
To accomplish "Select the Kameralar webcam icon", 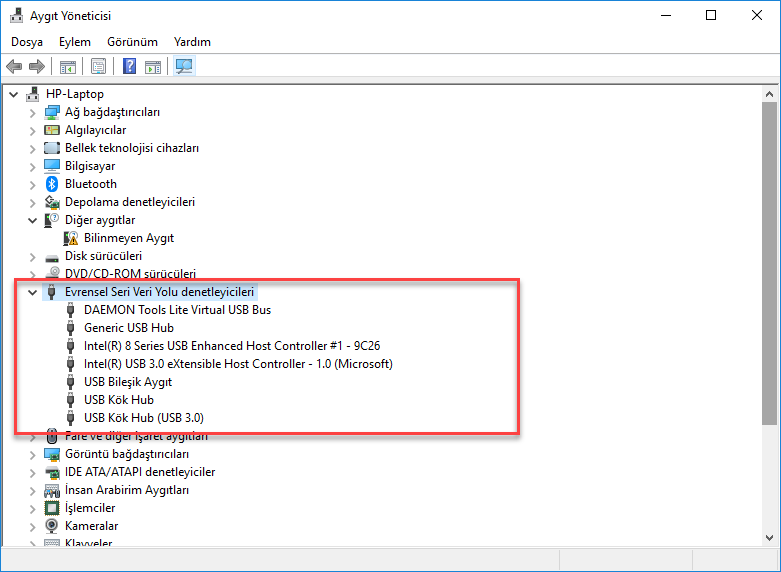I will [x=52, y=526].
